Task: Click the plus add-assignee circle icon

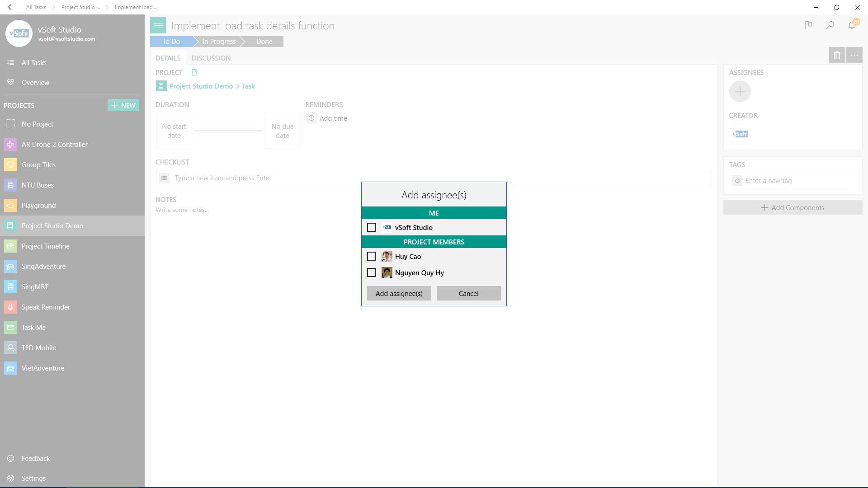Action: 740,92
